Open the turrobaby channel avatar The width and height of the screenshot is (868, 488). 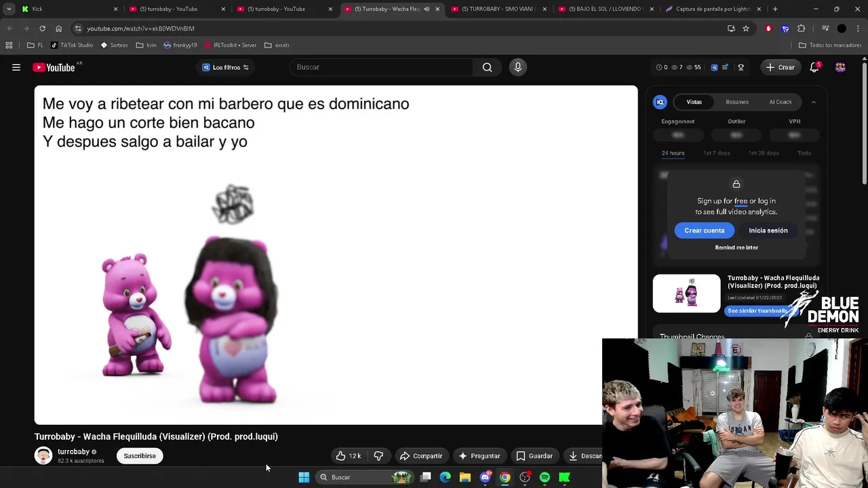(43, 455)
